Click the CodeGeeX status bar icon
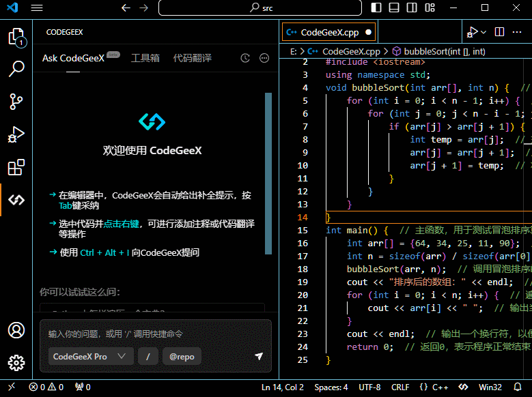 click(x=463, y=387)
